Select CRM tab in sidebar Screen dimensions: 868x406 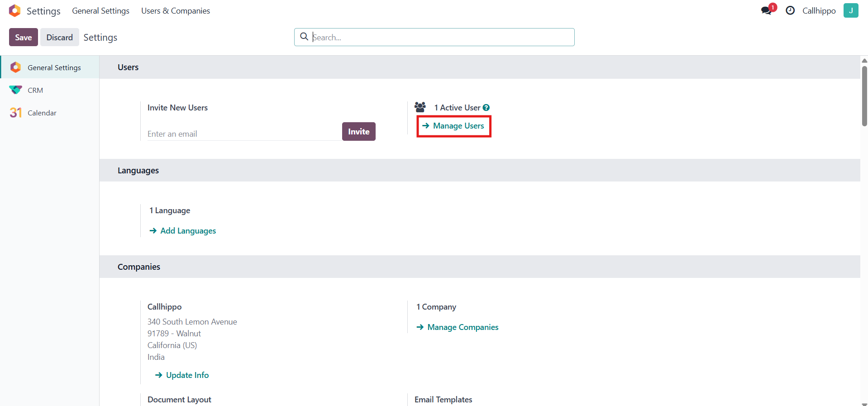tap(50, 90)
